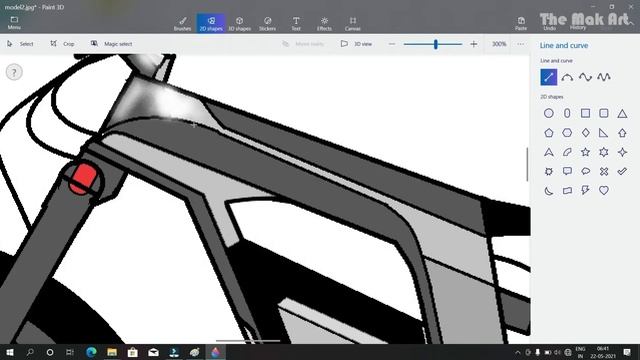
Task: Click the Select tool
Action: (x=20, y=44)
